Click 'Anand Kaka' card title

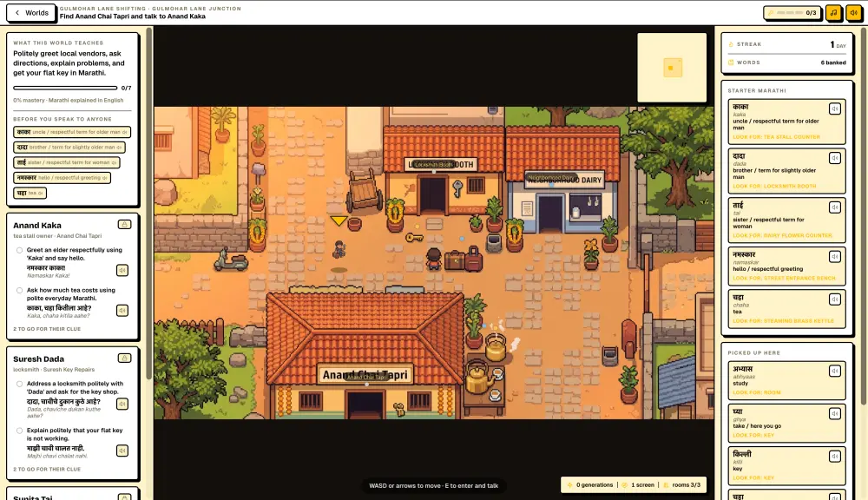point(37,226)
